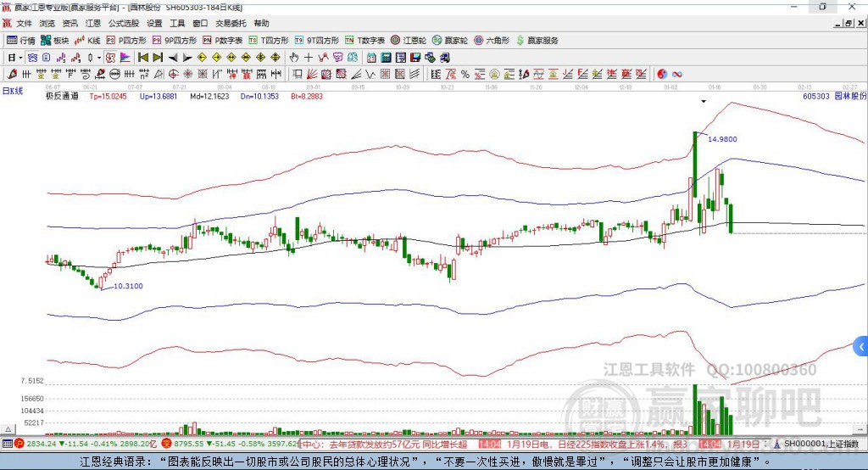Select the circle-cross target tool icon
The width and height of the screenshot is (868, 470).
coord(173,75)
